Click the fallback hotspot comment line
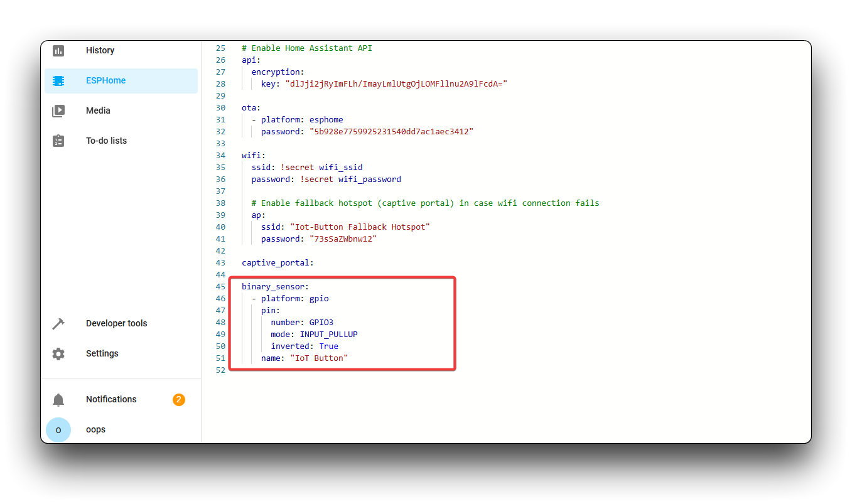The image size is (852, 504). click(426, 203)
